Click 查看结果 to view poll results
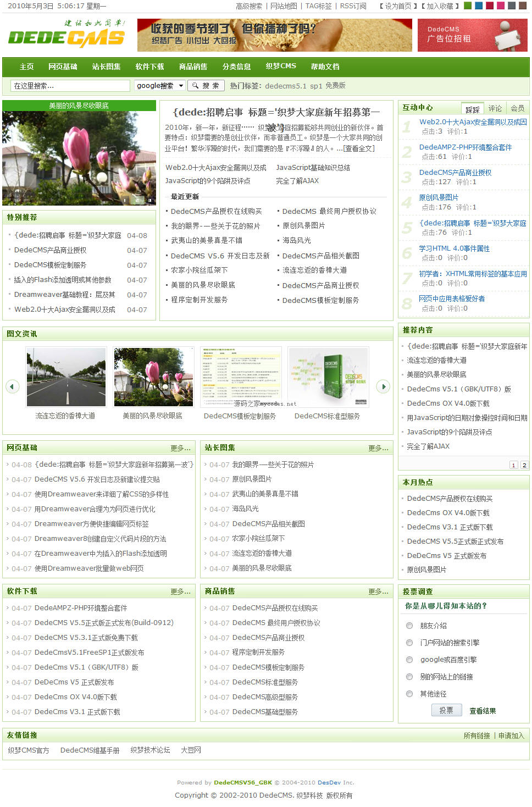Screen dimensions: 532x807 tap(483, 711)
